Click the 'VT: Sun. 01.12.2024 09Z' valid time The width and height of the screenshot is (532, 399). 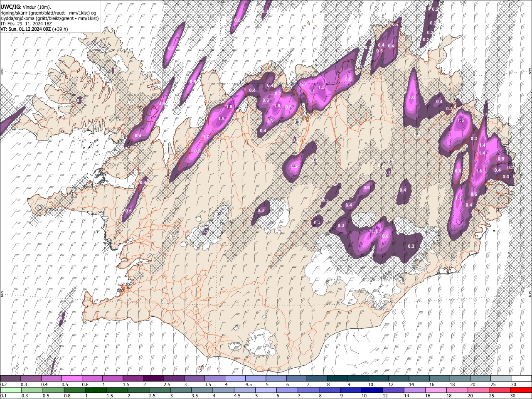(26, 29)
